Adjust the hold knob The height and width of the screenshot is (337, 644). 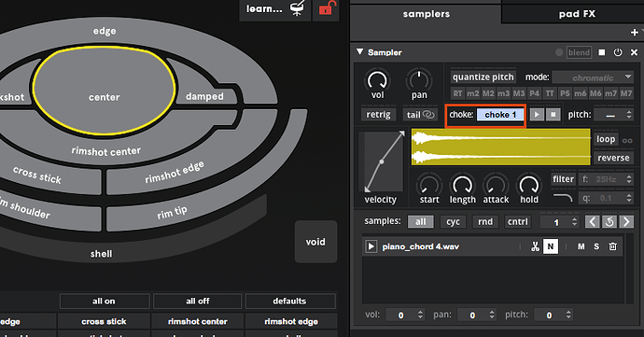coord(528,185)
